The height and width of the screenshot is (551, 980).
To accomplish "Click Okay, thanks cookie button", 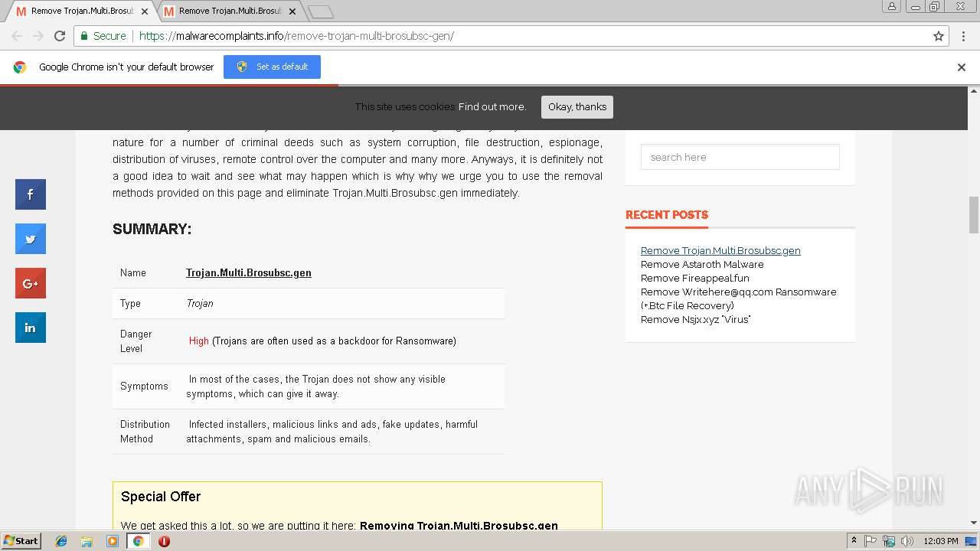I will click(577, 107).
